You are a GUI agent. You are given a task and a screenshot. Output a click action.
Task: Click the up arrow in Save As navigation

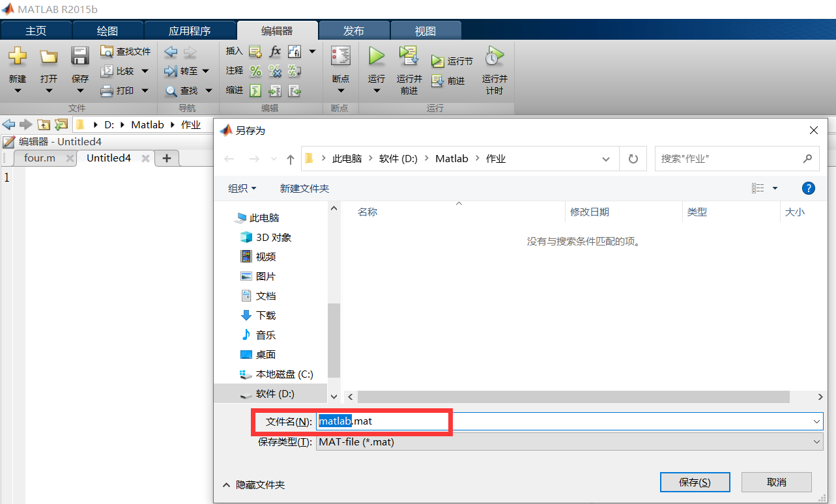click(x=291, y=159)
